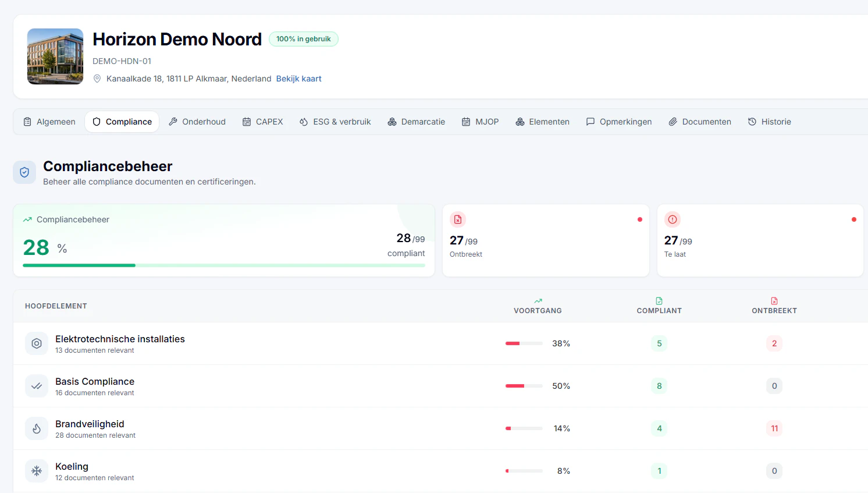The height and width of the screenshot is (493, 868).
Task: Click the Bekijk kaart link
Action: (x=298, y=79)
